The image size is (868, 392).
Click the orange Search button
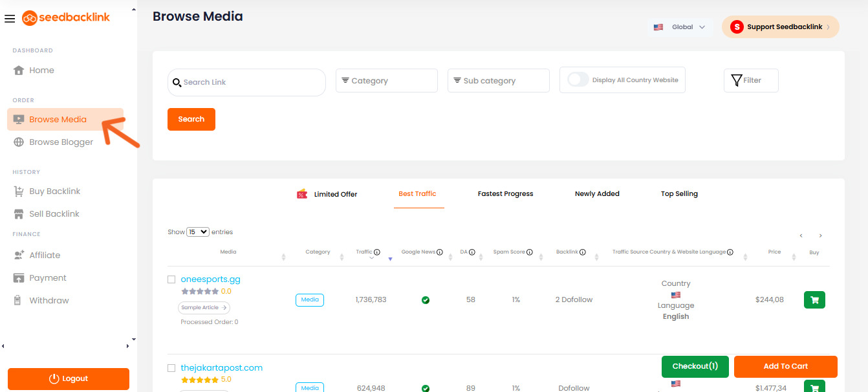pos(191,119)
